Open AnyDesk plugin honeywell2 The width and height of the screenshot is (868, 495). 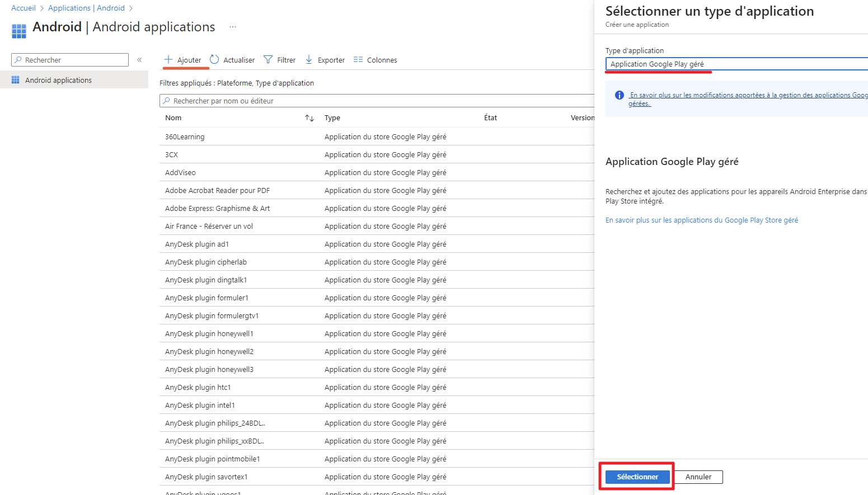(x=209, y=352)
